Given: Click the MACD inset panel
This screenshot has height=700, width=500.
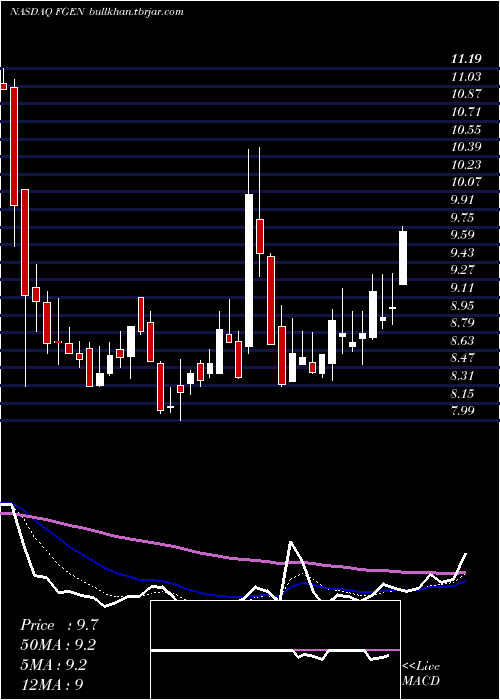Looking at the screenshot, I should [275, 650].
